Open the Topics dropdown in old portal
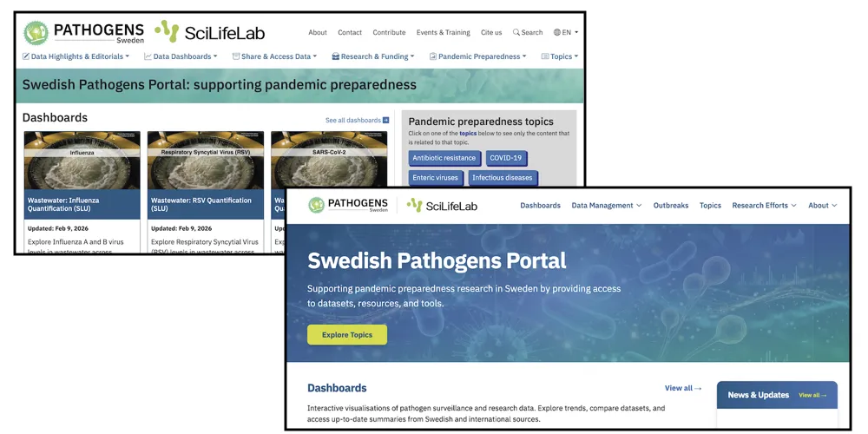The width and height of the screenshot is (868, 434). pyautogui.click(x=560, y=56)
